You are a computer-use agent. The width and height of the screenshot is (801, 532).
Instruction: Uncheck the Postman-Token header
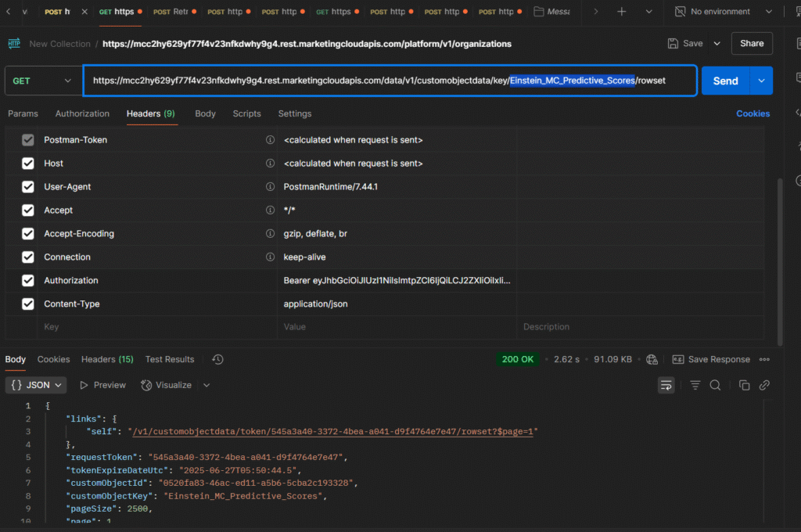(28, 140)
